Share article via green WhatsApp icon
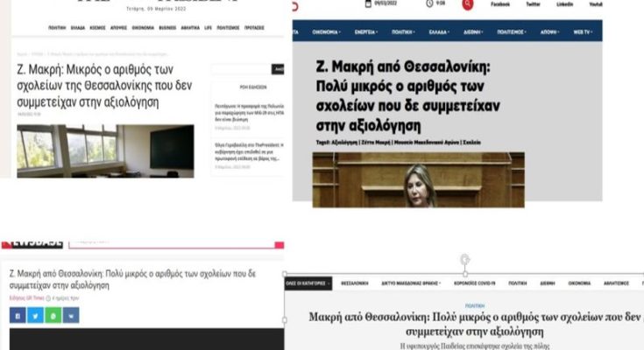 point(53,316)
